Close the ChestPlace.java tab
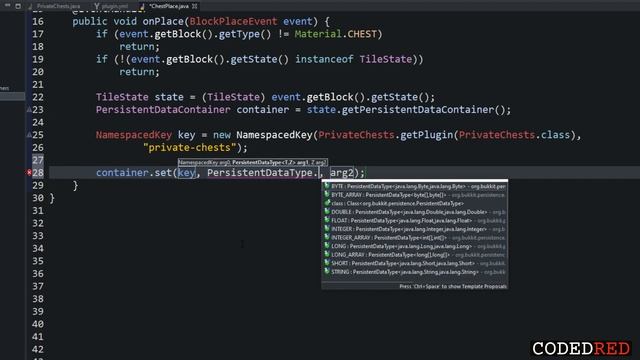 coord(195,6)
